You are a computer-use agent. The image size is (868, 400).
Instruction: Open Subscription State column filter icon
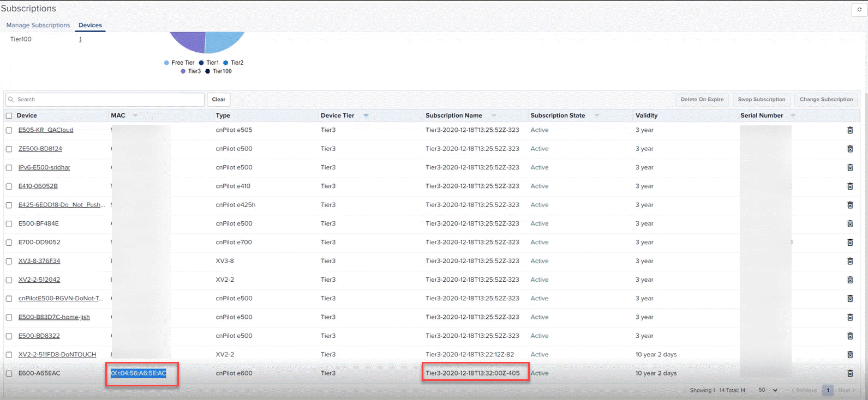(597, 116)
